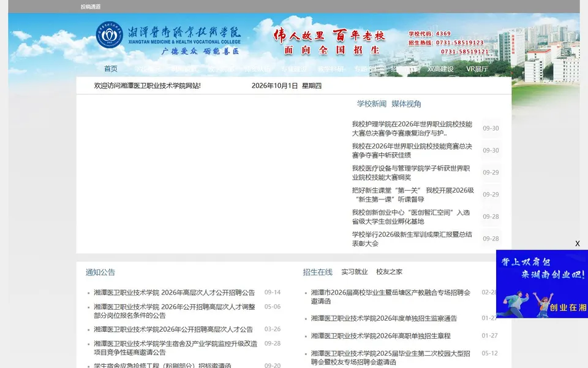Viewport: 588px width, 368px height.
Task: Click the date 2026年10月1日 星期四
Action: pos(287,86)
